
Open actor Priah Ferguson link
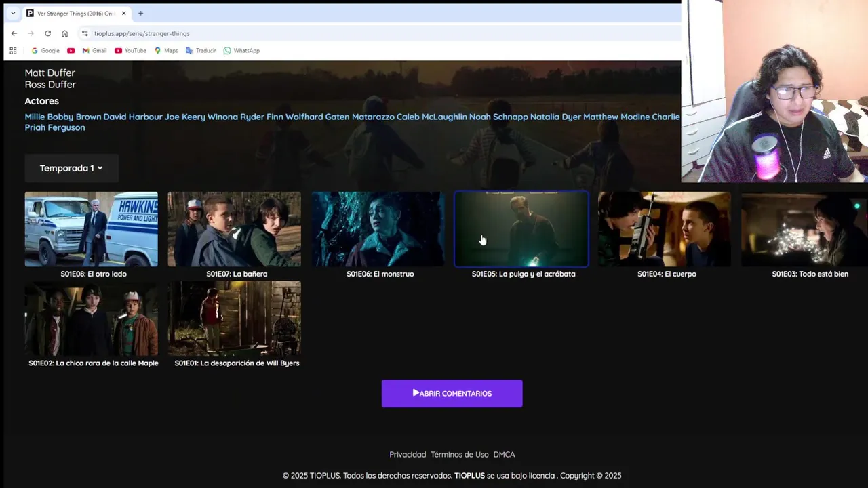pyautogui.click(x=55, y=127)
